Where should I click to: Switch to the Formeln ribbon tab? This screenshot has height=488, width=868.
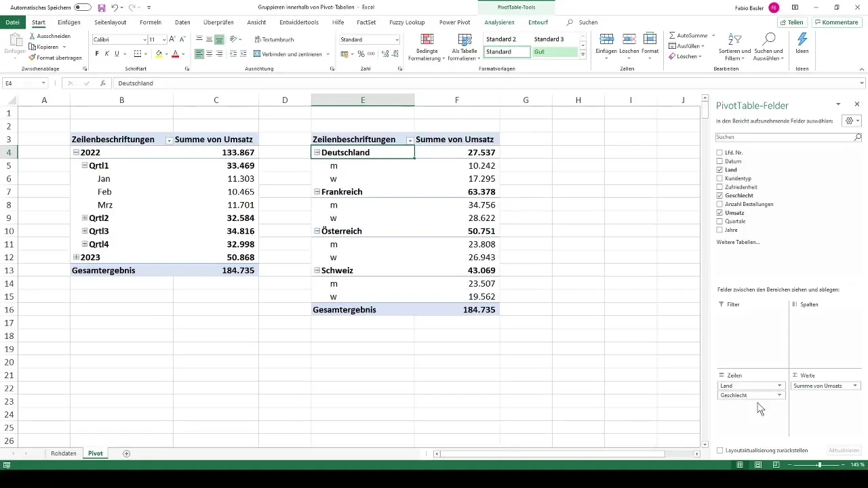click(151, 22)
